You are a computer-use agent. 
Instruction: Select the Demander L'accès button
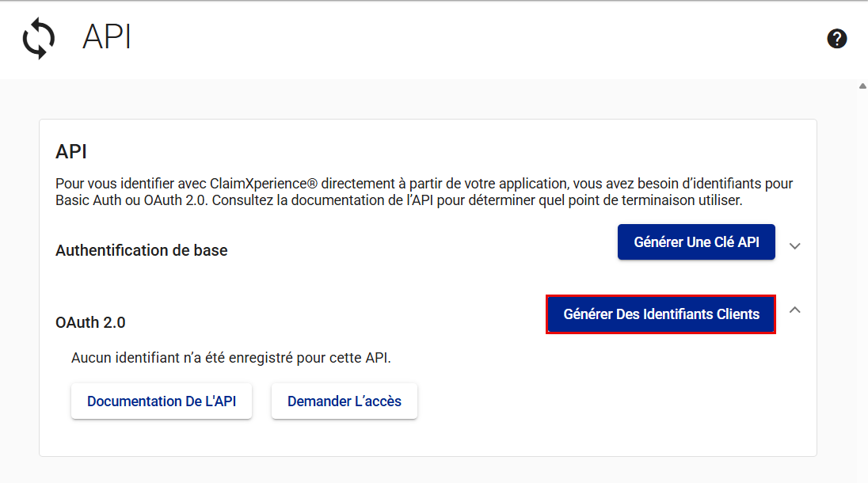pyautogui.click(x=344, y=401)
